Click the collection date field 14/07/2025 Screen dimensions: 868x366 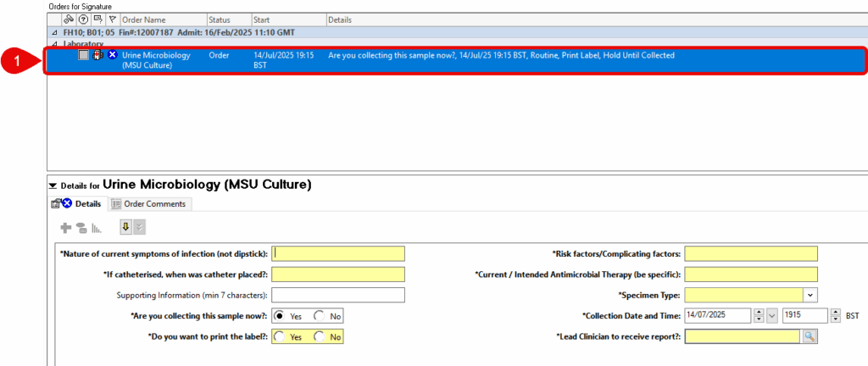click(x=719, y=316)
